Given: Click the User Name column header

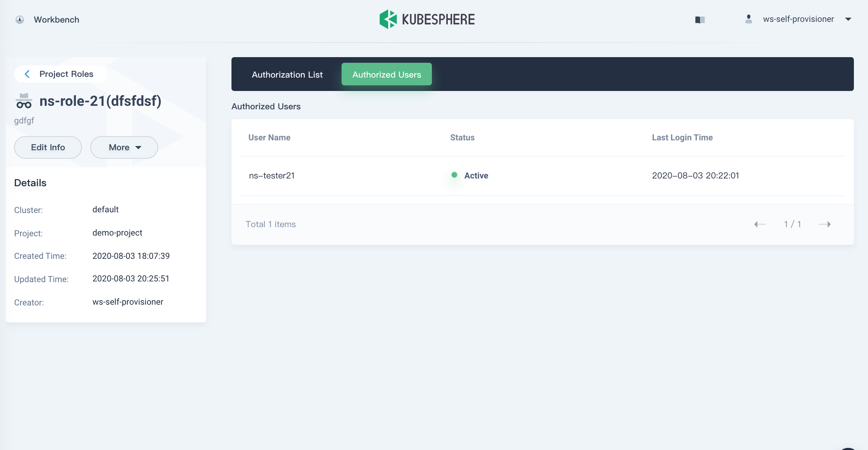Looking at the screenshot, I should coord(269,137).
